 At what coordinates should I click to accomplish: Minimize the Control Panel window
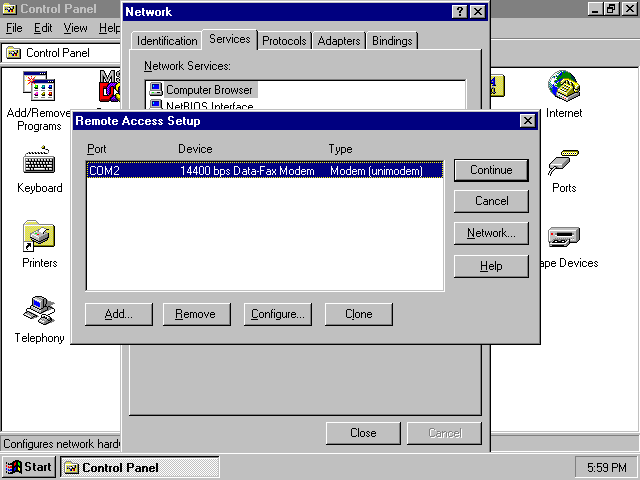(x=596, y=9)
